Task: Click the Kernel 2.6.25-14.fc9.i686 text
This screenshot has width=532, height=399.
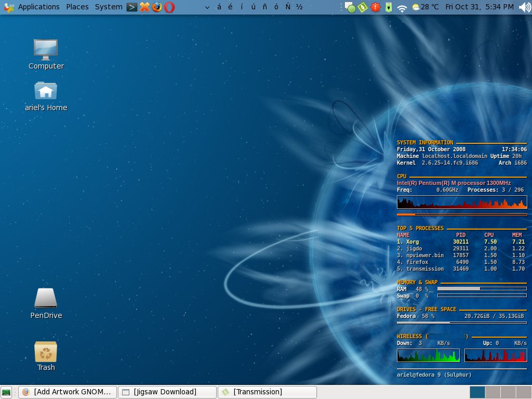Action: [x=437, y=163]
